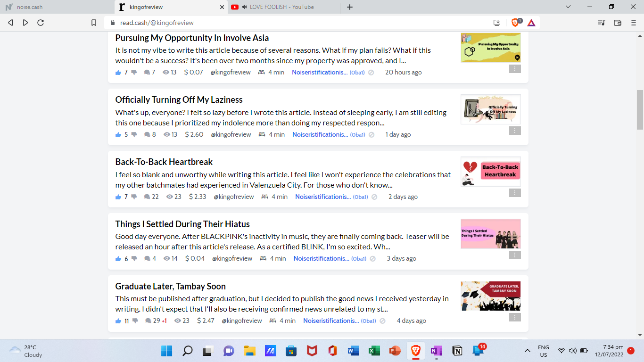Click the Brave Shields lion icon in address bar
644x362 pixels.
(x=515, y=23)
